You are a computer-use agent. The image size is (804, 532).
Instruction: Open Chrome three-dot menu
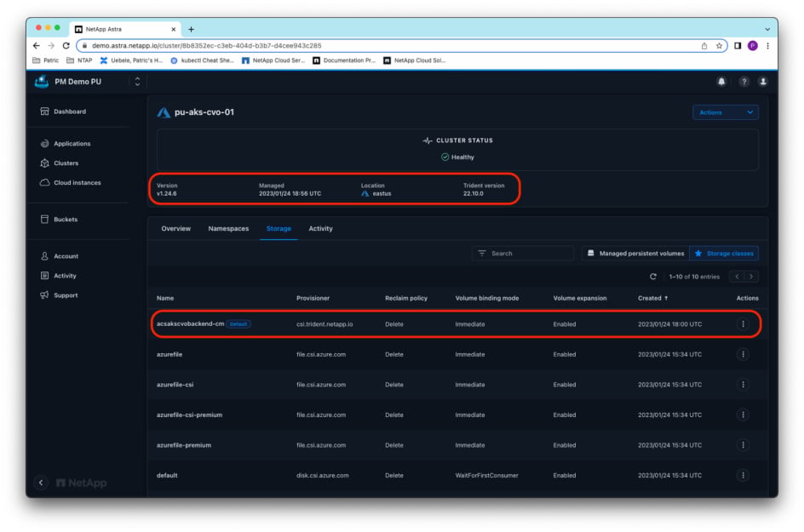point(767,46)
